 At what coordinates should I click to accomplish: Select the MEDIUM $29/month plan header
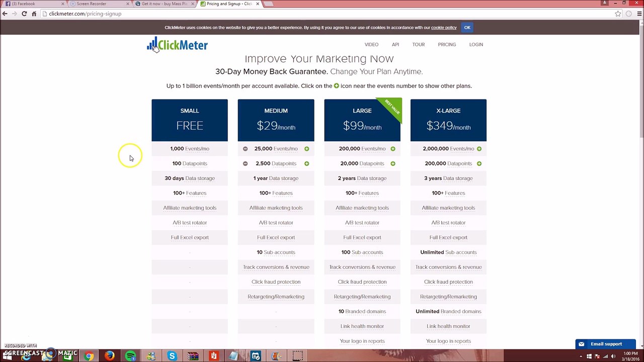click(276, 120)
